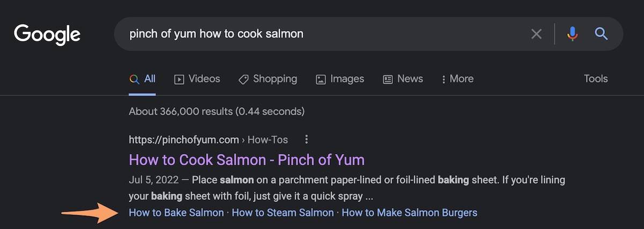This screenshot has width=644, height=229.
Task: Click the https://pinchofyum.com result URL
Action: point(184,140)
